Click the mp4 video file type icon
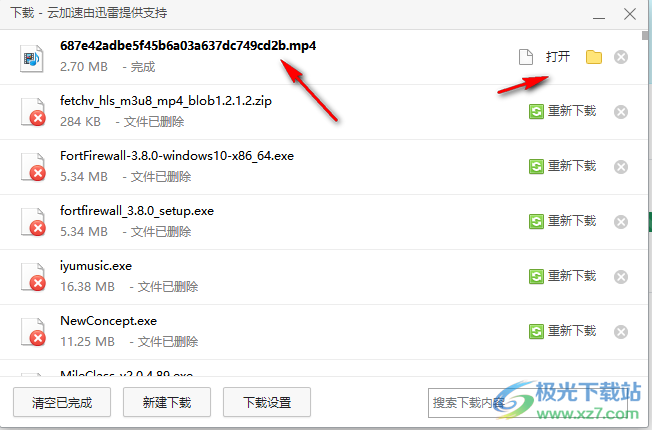This screenshot has height=430, width=652. [x=32, y=59]
